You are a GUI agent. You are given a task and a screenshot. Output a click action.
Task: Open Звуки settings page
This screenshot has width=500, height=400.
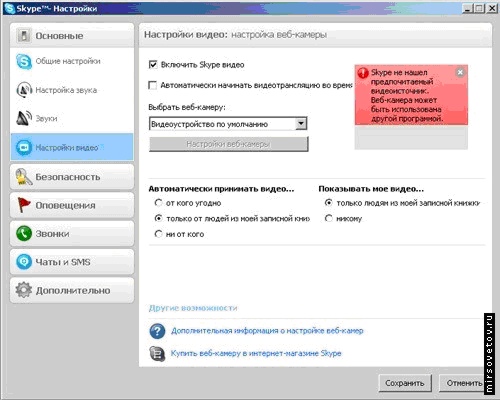pyautogui.click(x=72, y=118)
